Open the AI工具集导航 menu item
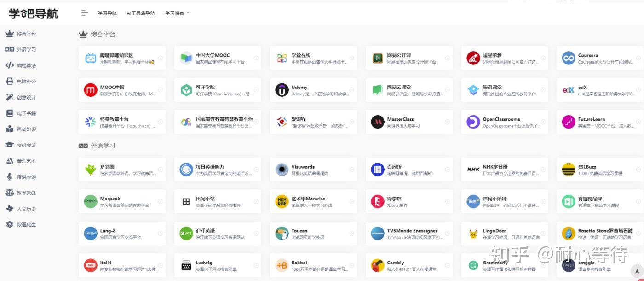This screenshot has width=644, height=281. [141, 13]
